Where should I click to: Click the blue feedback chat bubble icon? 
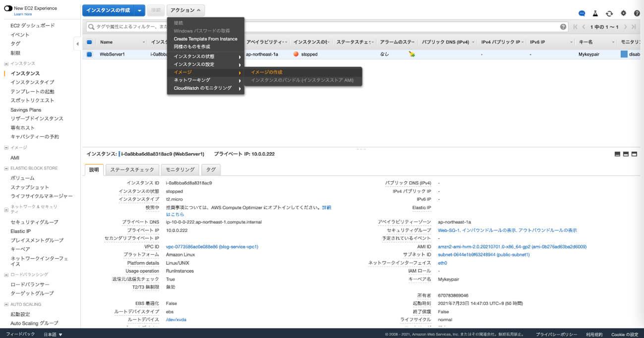(582, 13)
